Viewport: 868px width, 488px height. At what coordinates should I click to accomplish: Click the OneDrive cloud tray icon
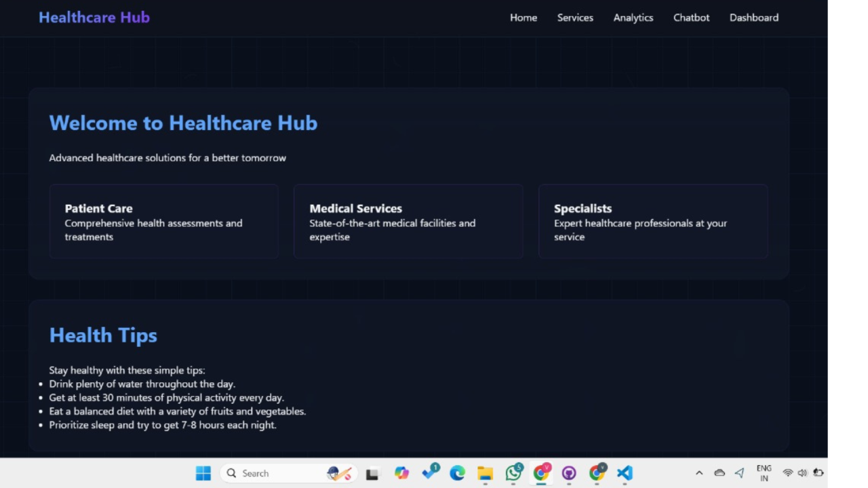coord(719,473)
